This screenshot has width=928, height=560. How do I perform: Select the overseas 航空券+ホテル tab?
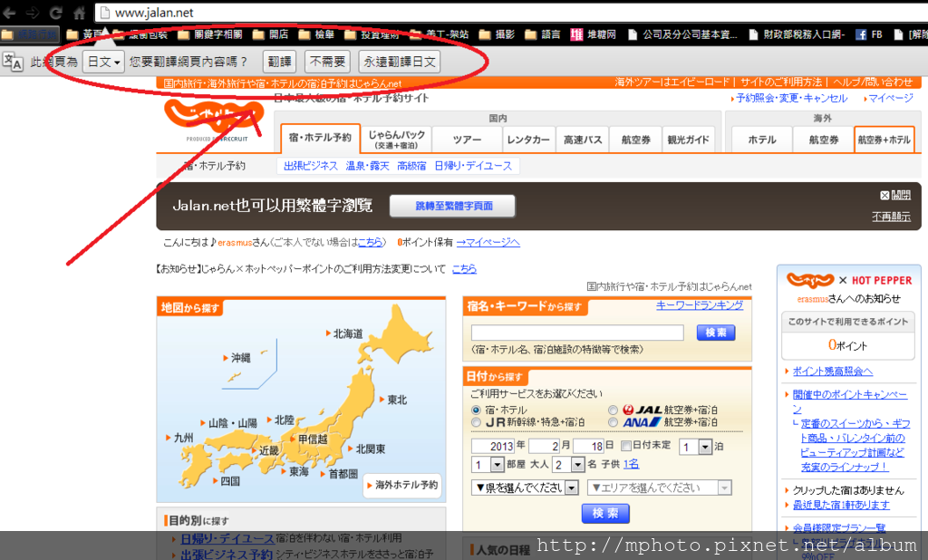pyautogui.click(x=884, y=140)
